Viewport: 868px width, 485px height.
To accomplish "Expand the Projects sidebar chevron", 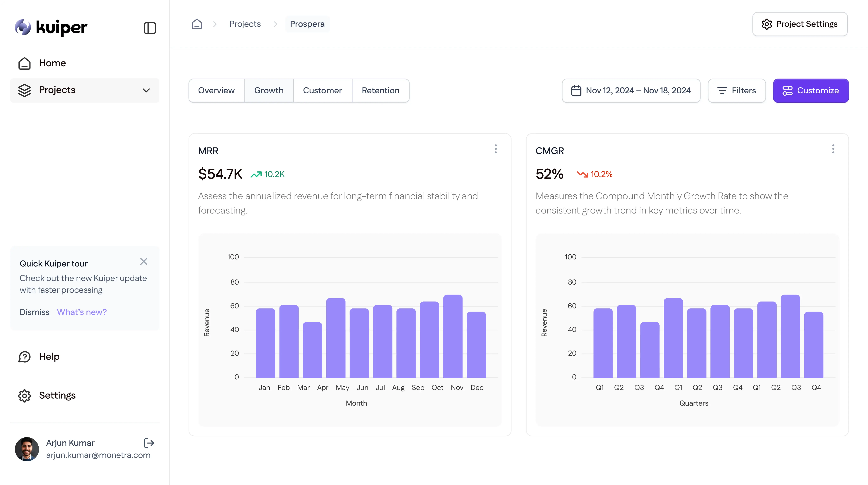I will (146, 90).
